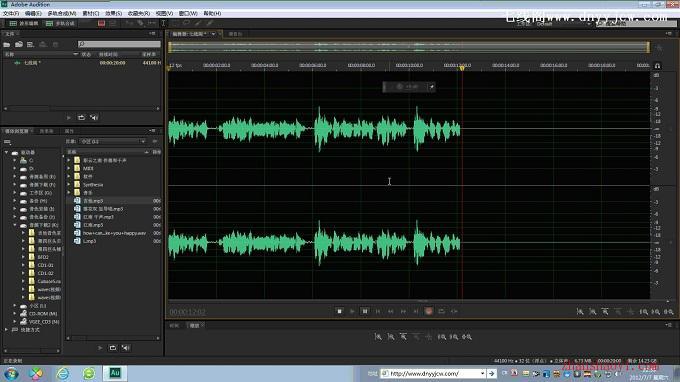680x382 pixels.
Task: Expand the Synthesia folder in the file list
Action: pyautogui.click(x=69, y=184)
